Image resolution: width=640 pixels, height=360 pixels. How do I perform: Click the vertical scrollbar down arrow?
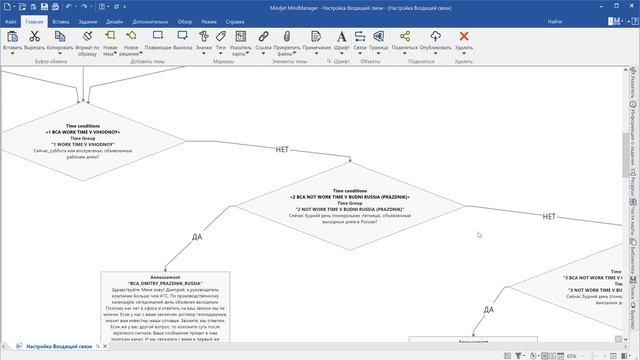click(x=625, y=339)
